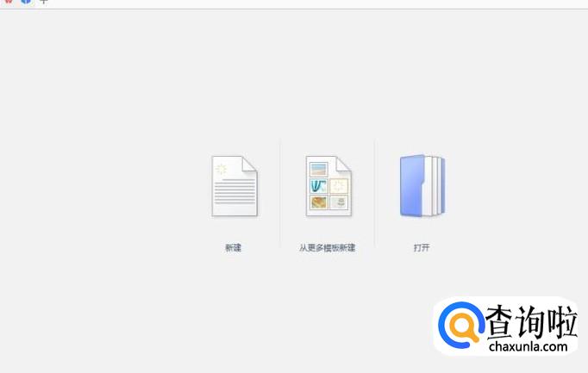Screen dimensions: 588x373
Task: Click the beach photo thumbnail in template icon
Action: (319, 170)
